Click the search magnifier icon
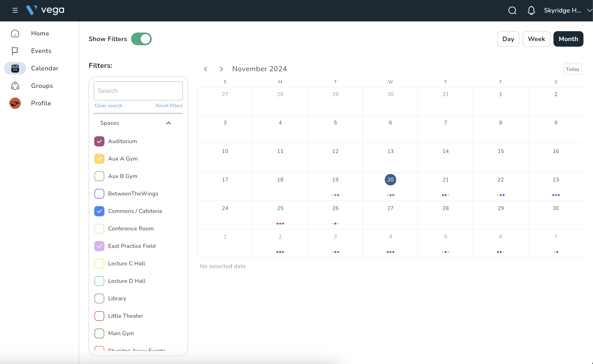593x364 pixels. click(x=512, y=10)
